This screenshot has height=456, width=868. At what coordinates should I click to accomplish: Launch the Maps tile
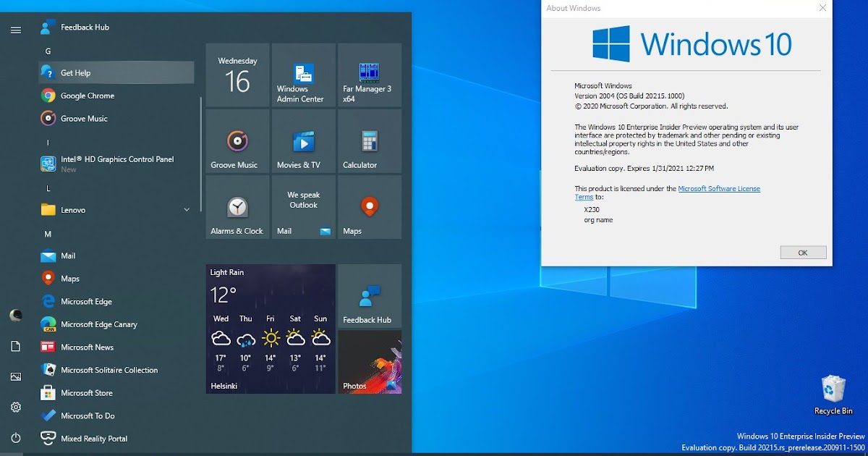coord(370,208)
